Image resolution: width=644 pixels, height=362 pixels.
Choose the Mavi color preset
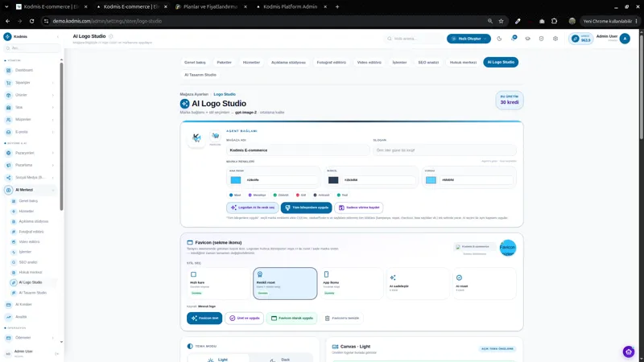(x=235, y=195)
